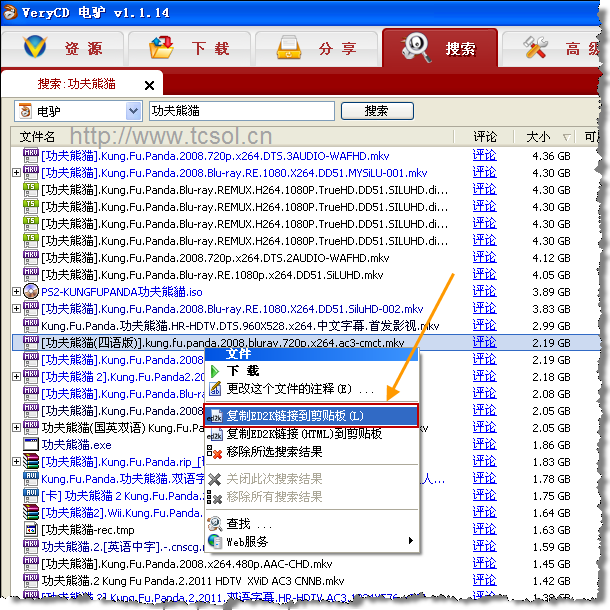Select 复制ED2K链接到剪贴板 (L) menu item
This screenshot has width=610, height=610.
(311, 415)
